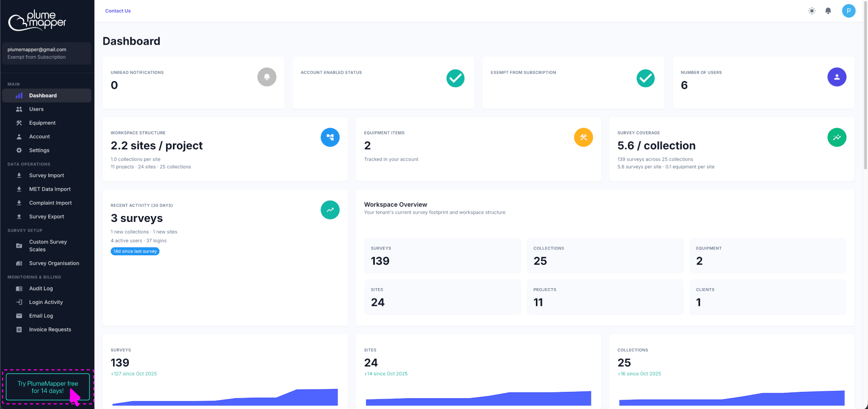Click the Surveys 139 tile in Workspace Overview
This screenshot has width=868, height=409.
pyautogui.click(x=442, y=256)
